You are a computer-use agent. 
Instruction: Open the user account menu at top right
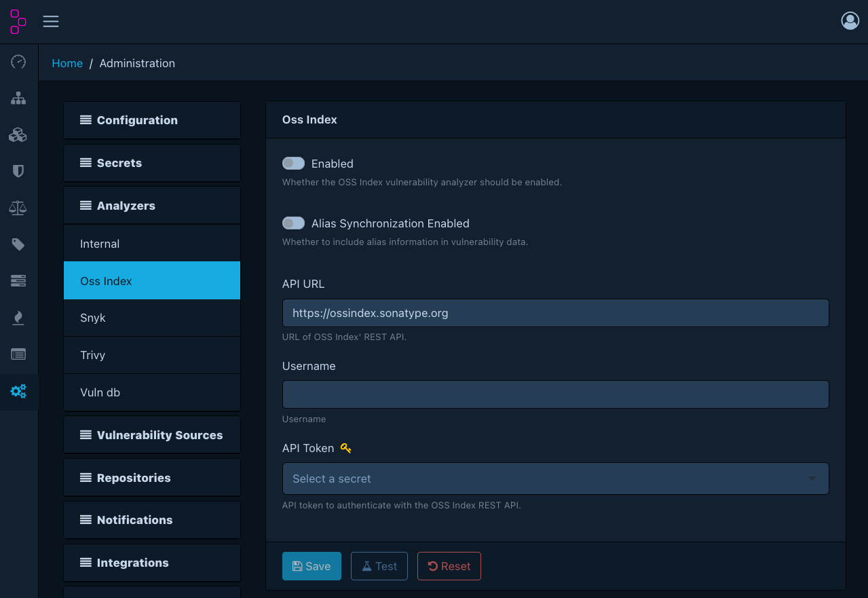pos(850,21)
